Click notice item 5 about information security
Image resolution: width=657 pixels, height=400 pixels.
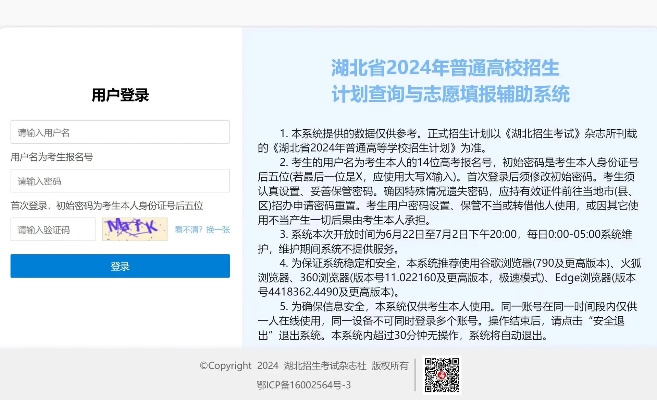click(447, 321)
